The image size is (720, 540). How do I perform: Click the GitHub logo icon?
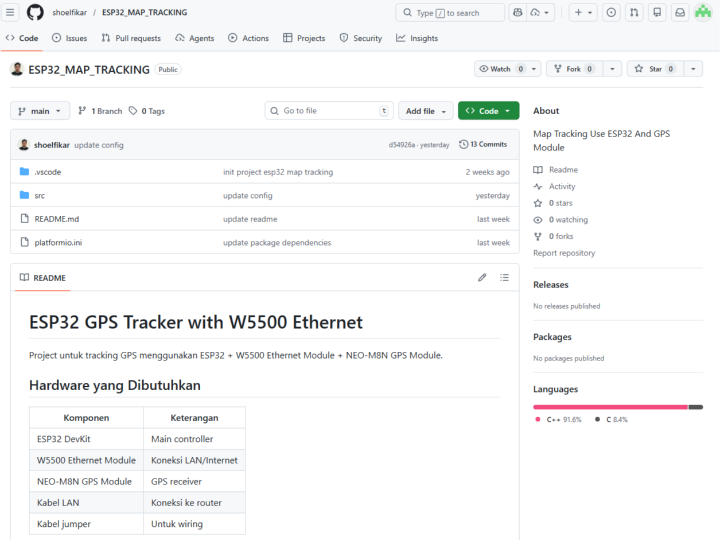click(35, 12)
